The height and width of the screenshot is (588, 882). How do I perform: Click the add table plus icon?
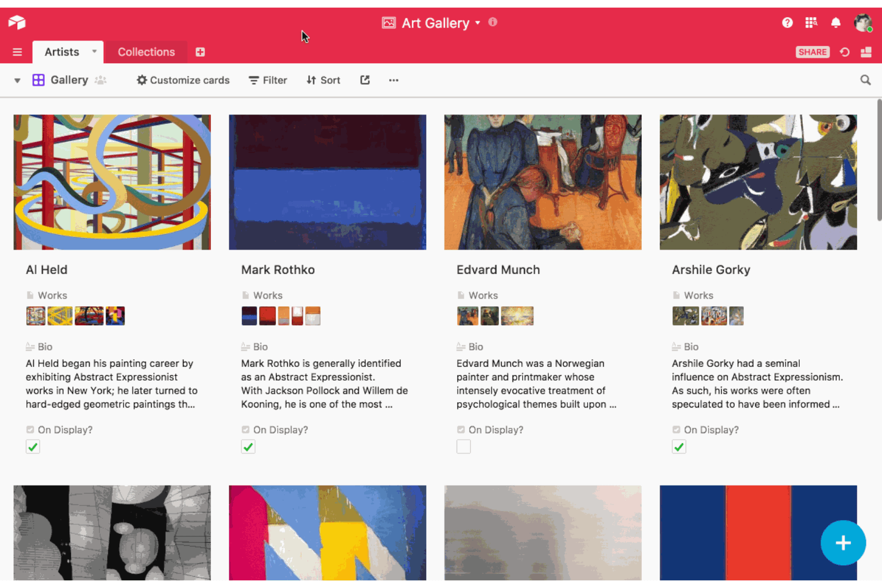[200, 52]
